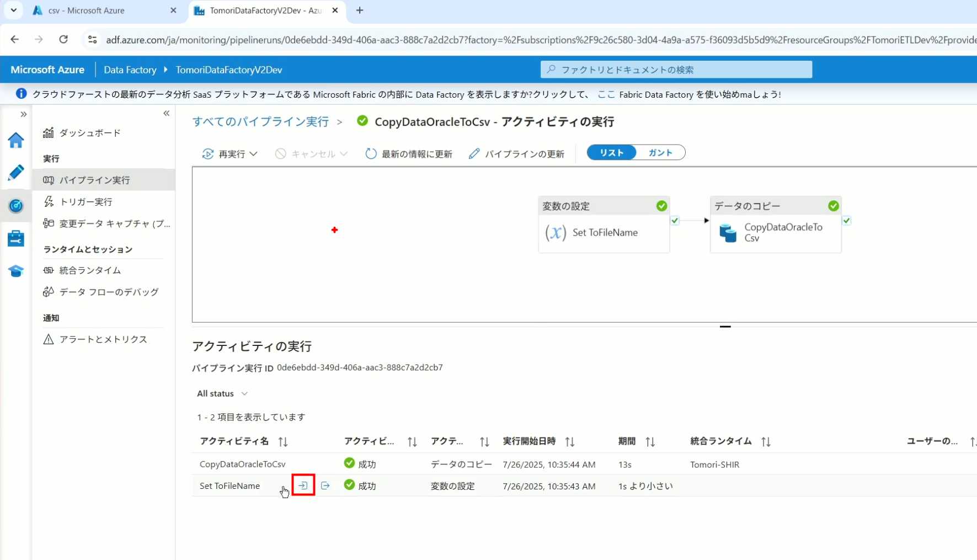Switch view to リスト
Screen dimensions: 977x560
(x=611, y=153)
